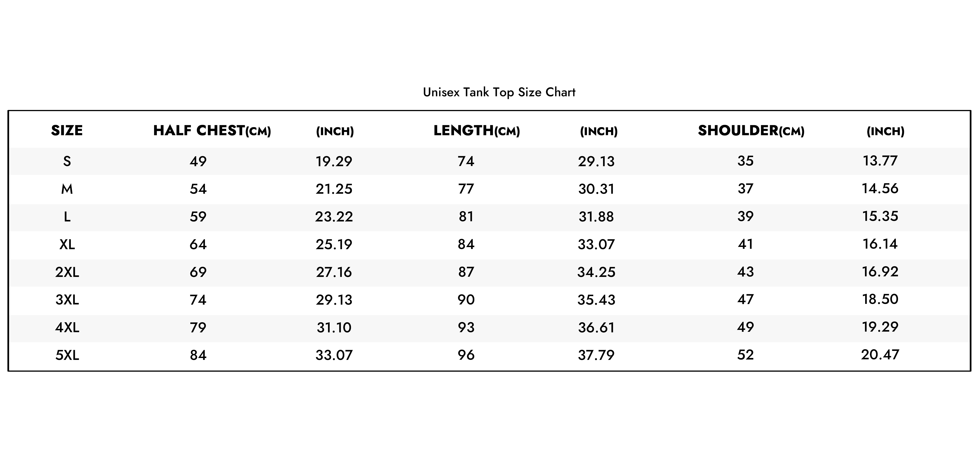Click the 15.35 shoulder inch value for L
980x471 pixels.
880,216
